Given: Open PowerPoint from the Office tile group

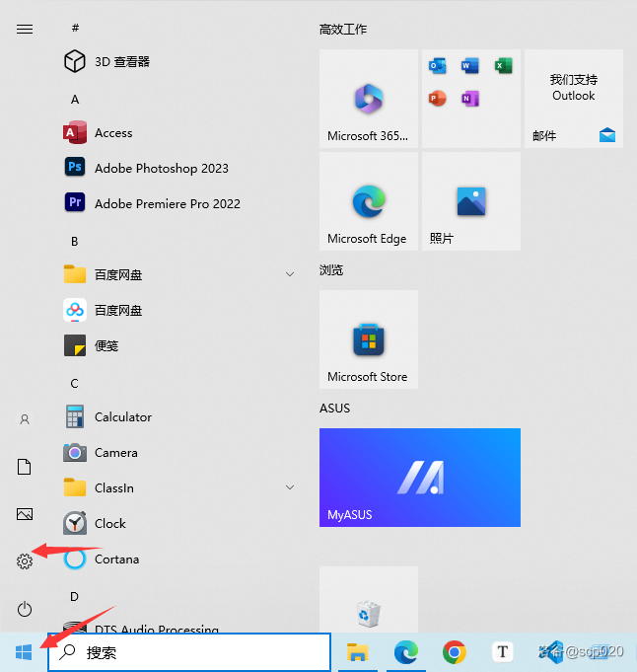Looking at the screenshot, I should pyautogui.click(x=438, y=99).
